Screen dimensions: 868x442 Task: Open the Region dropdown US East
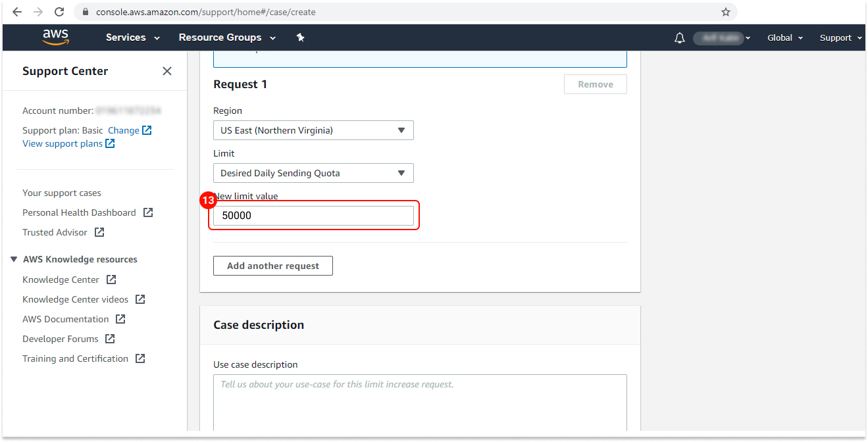[x=313, y=130]
